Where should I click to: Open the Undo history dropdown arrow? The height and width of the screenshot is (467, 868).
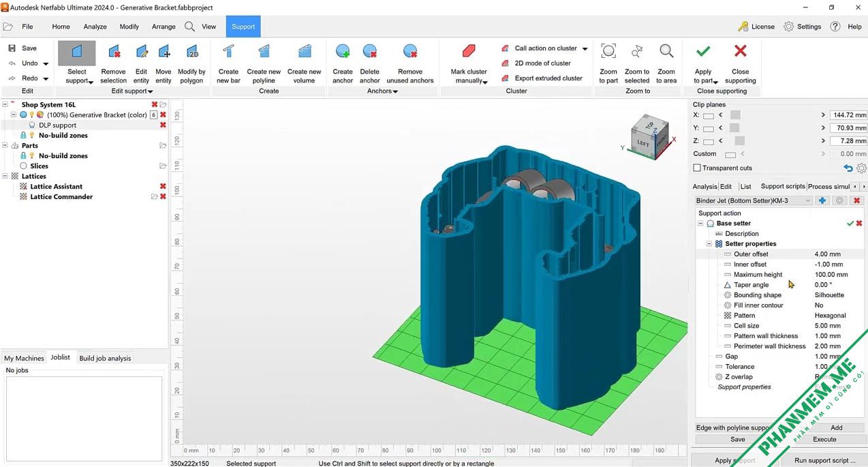tap(46, 64)
